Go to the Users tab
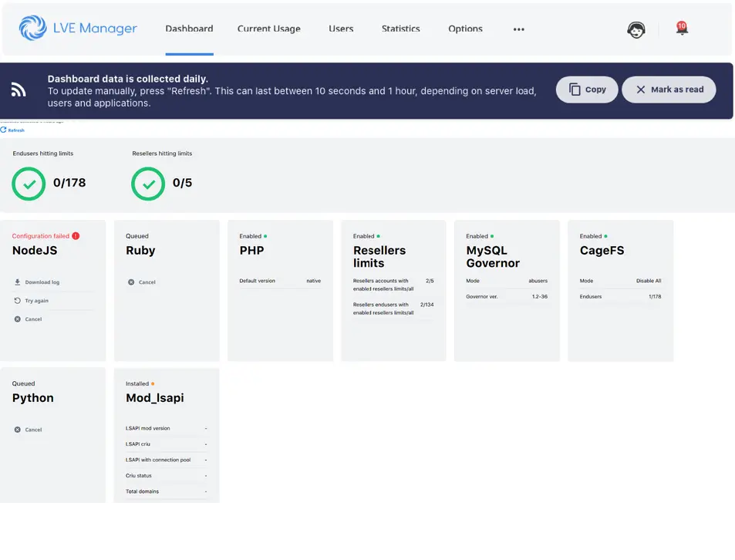 [x=341, y=29]
